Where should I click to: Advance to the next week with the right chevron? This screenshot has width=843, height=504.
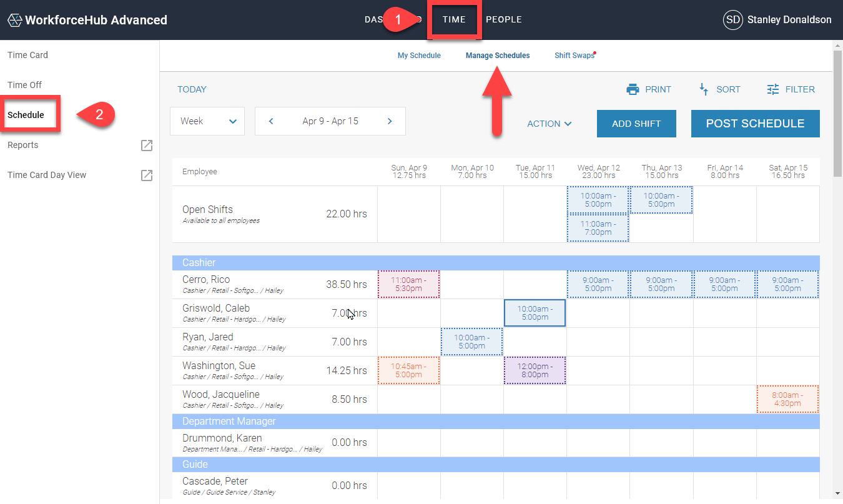click(x=390, y=121)
